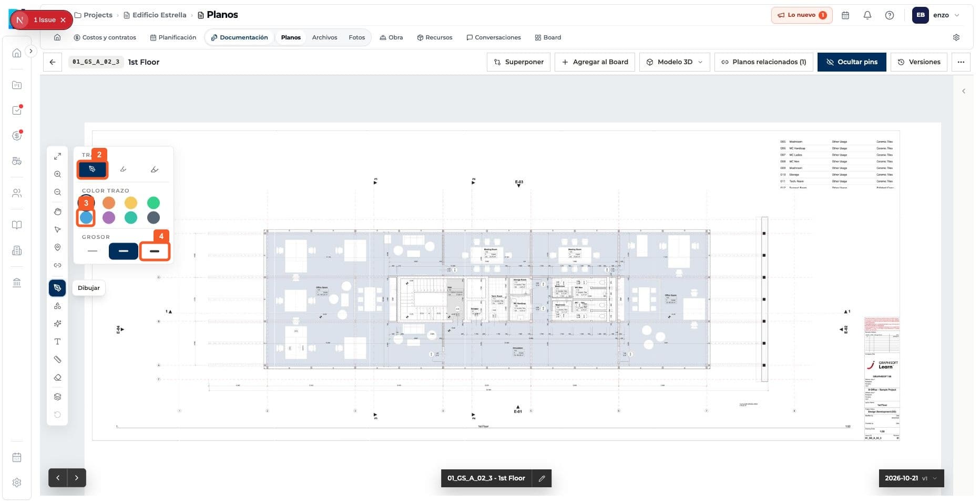
Task: Open the Planificación section
Action: (173, 37)
